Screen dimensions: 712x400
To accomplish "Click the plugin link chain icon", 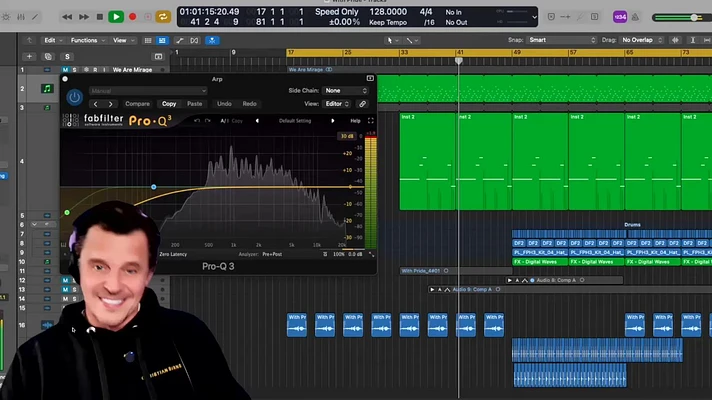I will 362,104.
